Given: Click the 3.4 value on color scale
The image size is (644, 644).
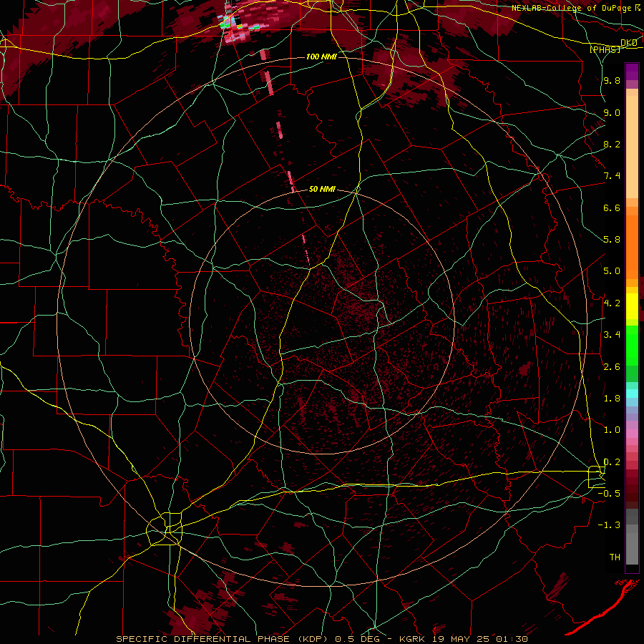Looking at the screenshot, I should 612,335.
